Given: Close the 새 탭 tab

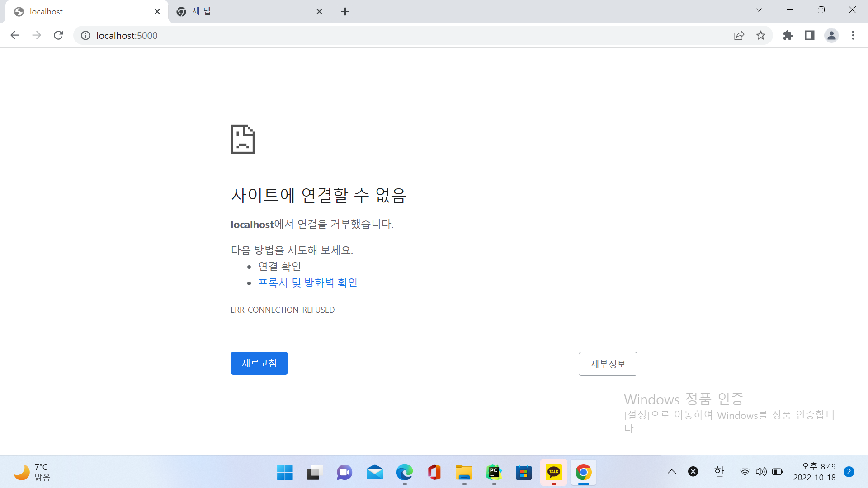Looking at the screenshot, I should 319,12.
